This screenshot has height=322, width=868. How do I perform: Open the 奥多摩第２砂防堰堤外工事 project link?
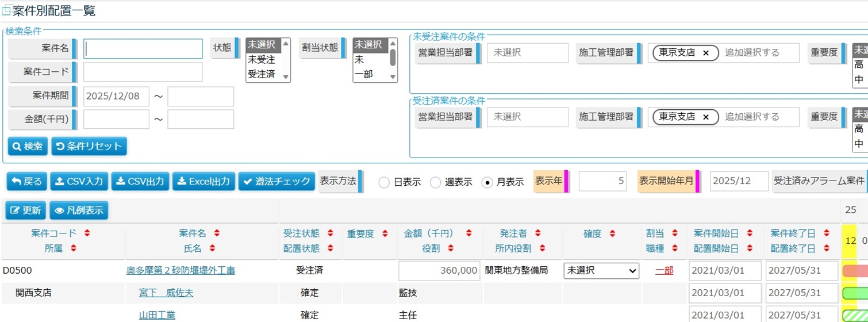pos(180,271)
